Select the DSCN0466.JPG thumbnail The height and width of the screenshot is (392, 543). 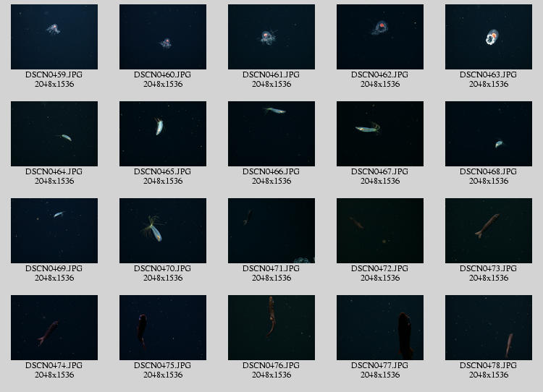271,134
